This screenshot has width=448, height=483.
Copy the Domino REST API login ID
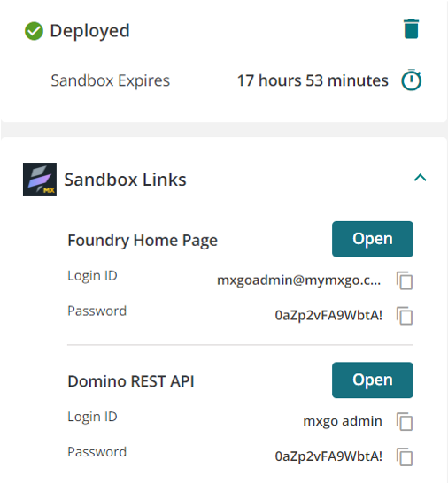click(x=405, y=421)
